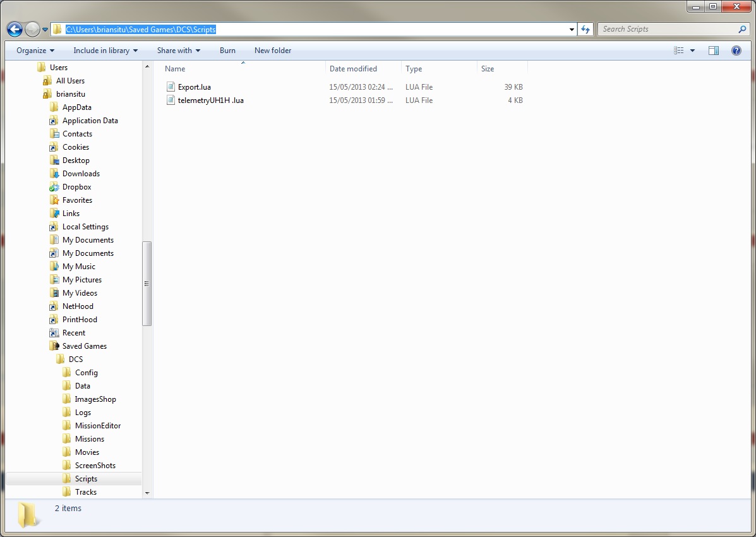756x537 pixels.
Task: Select the Scripts folder in tree
Action: [x=86, y=479]
